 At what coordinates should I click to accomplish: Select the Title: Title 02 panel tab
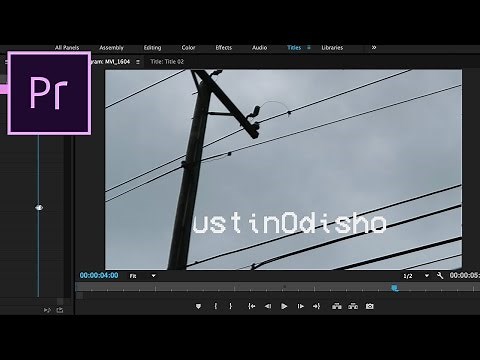(x=167, y=62)
